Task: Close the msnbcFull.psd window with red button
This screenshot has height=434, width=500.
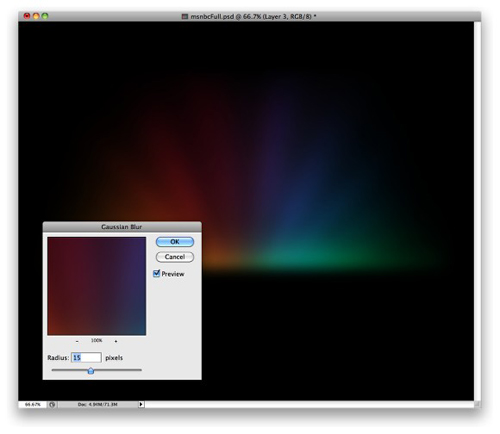Action: [x=27, y=16]
